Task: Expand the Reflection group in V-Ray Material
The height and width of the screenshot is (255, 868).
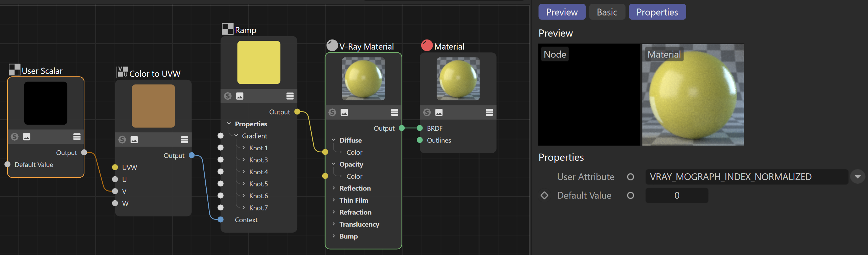Action: [x=334, y=188]
